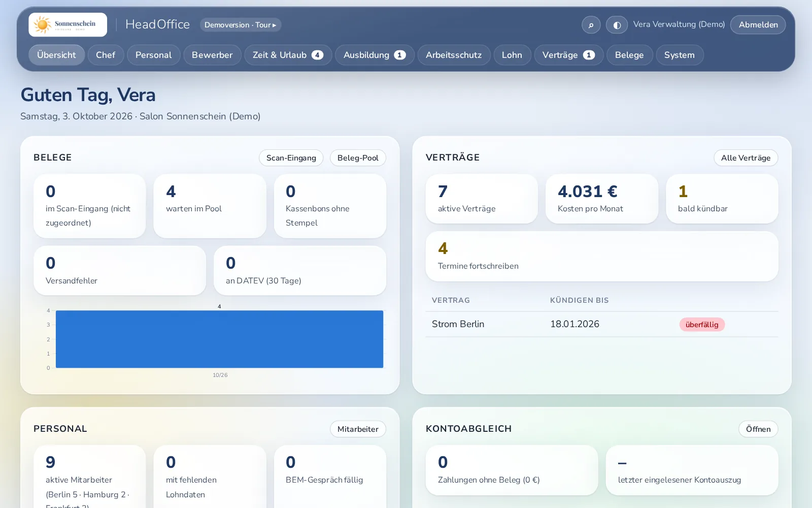Click 'Zahlungen ohne Beleg' card

click(512, 470)
